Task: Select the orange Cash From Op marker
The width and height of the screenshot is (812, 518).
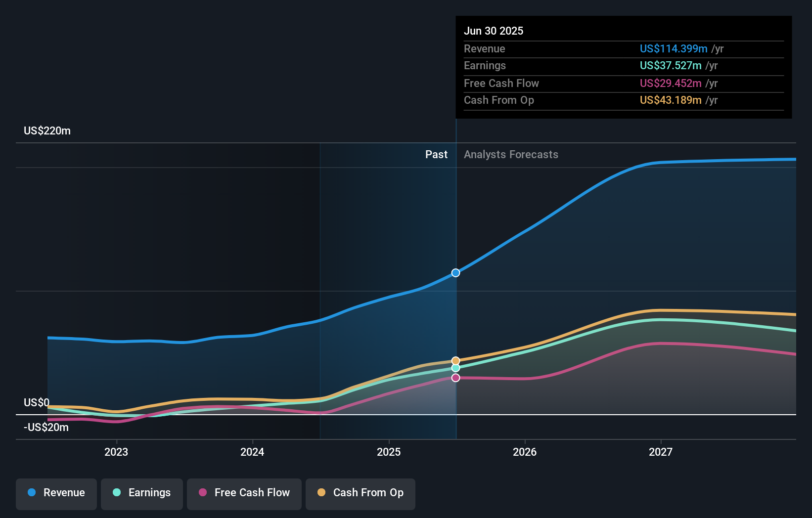Action: (455, 360)
